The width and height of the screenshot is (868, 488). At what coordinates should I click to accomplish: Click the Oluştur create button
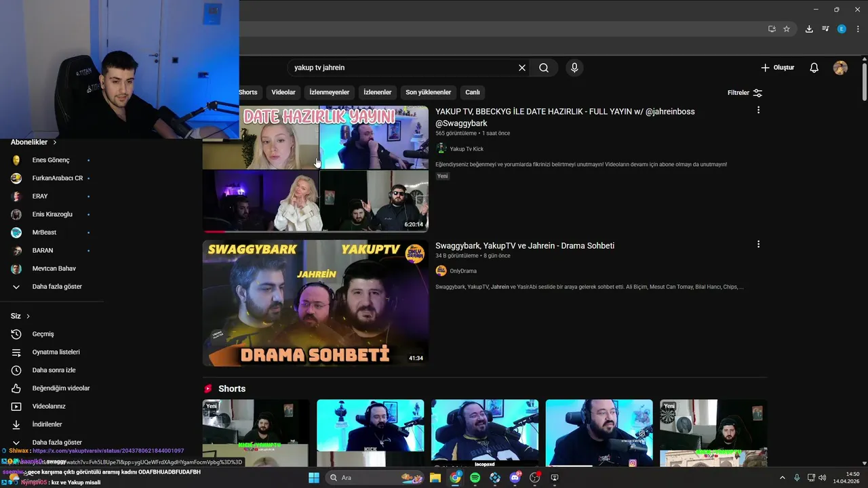(777, 68)
